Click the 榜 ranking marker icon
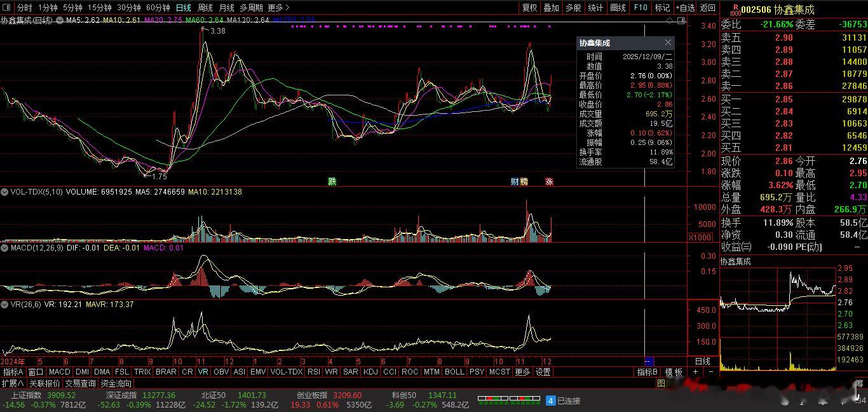Image resolution: width=868 pixels, height=412 pixels. click(524, 181)
